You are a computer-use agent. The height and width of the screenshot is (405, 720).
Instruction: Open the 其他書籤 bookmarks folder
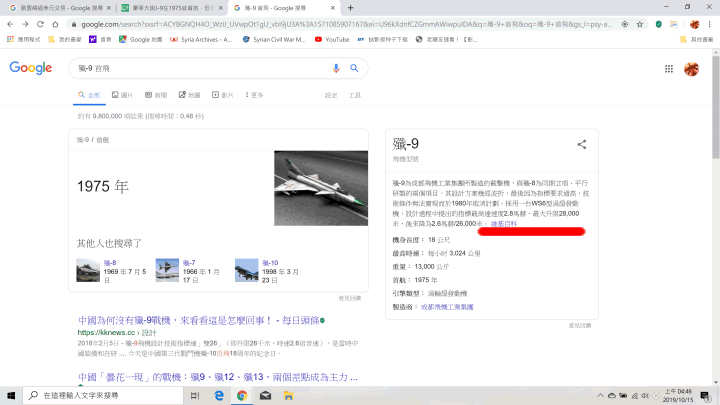(697, 39)
